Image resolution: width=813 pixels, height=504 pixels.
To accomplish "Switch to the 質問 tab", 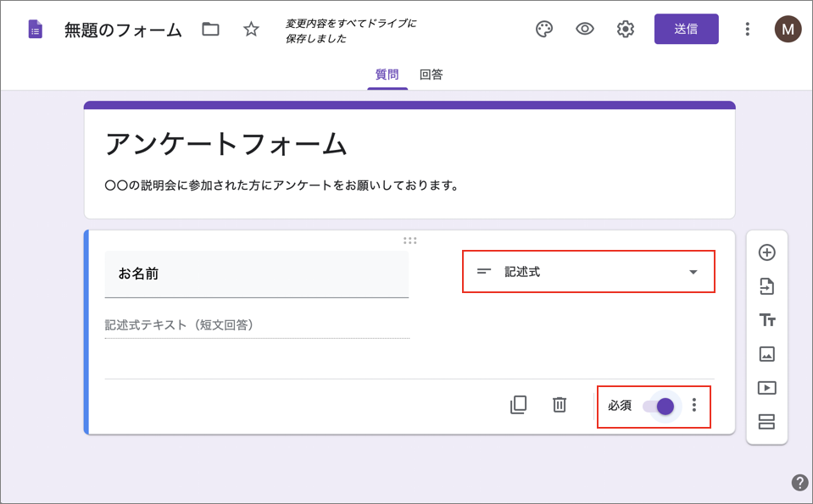I will click(x=387, y=75).
